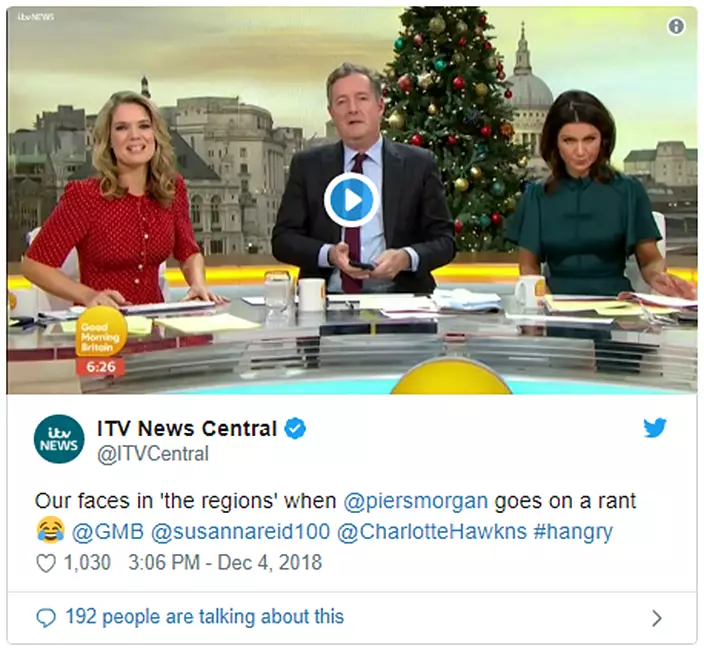Click the verified badge checkmark
The image size is (704, 654).
pos(295,428)
